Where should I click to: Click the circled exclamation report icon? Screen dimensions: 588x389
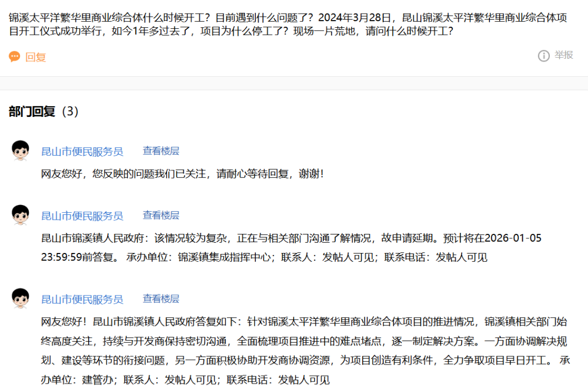(x=543, y=55)
